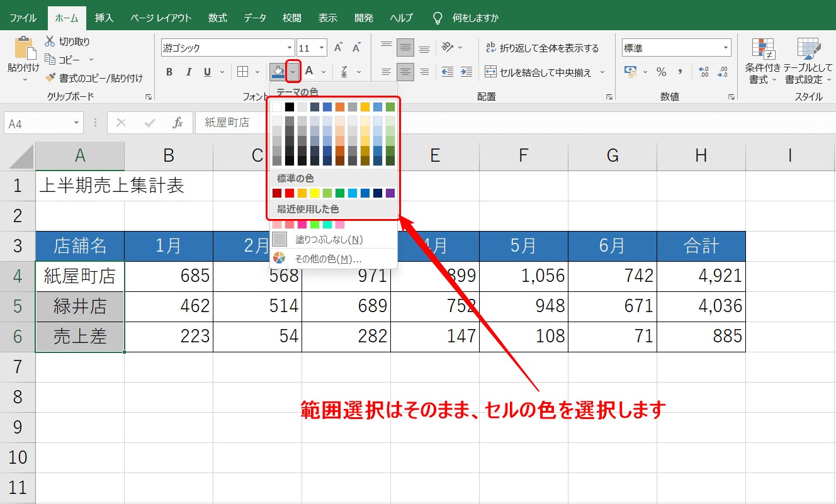Toggle middle vertical alignment

tap(405, 48)
